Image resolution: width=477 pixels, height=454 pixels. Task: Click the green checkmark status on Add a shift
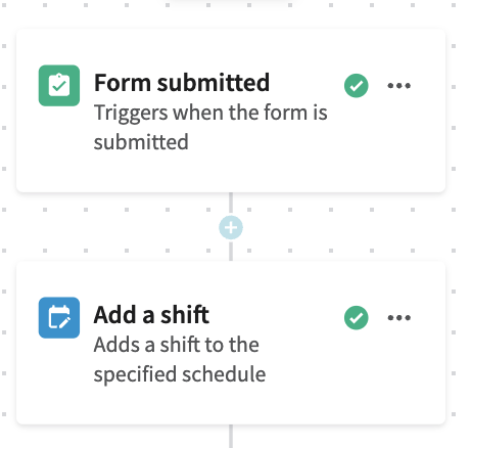[x=356, y=318]
